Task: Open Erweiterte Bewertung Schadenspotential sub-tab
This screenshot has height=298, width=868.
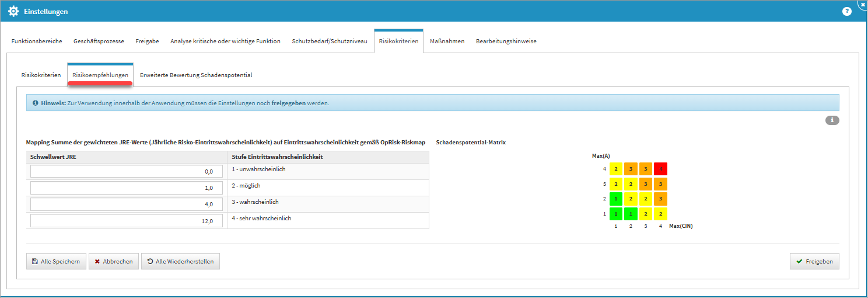Action: pos(195,75)
